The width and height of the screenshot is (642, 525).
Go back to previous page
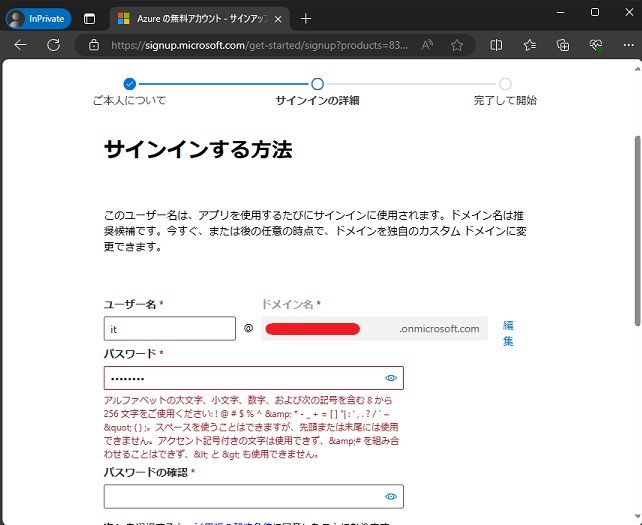coord(20,45)
